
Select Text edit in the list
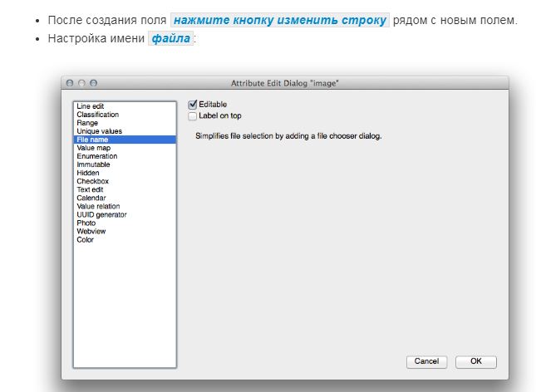coord(125,189)
